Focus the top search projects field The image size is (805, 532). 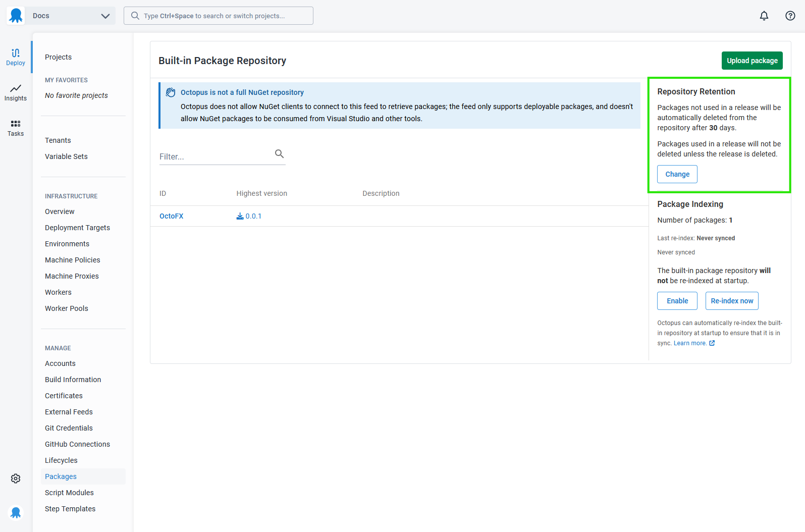tap(219, 16)
